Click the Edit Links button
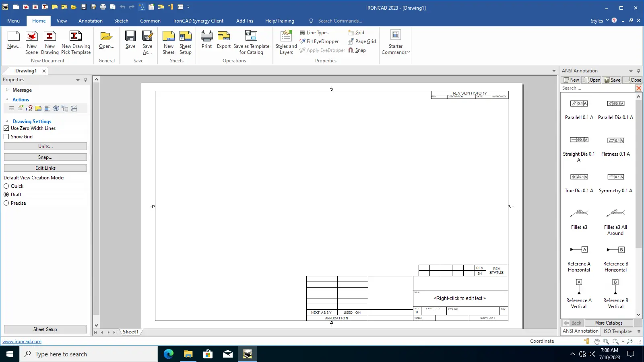The image size is (644, 362). pyautogui.click(x=45, y=168)
